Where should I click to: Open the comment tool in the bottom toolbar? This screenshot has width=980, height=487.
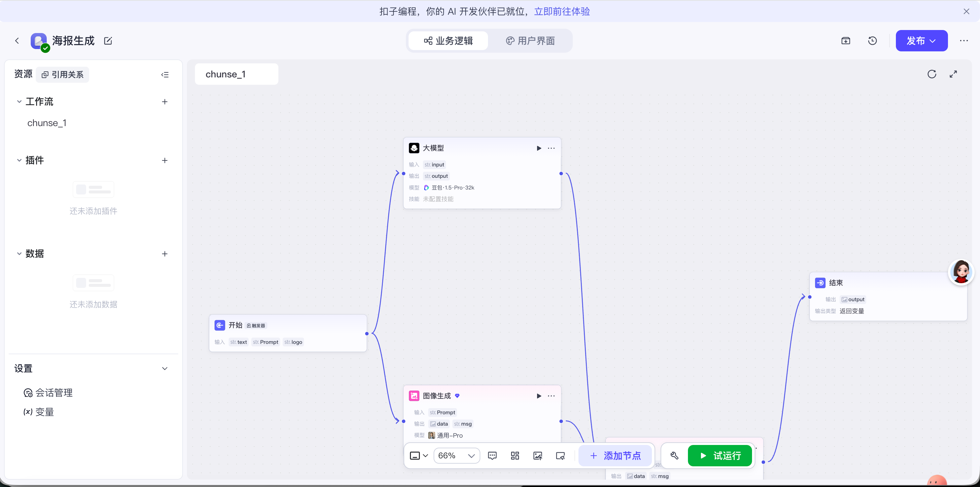[492, 455]
